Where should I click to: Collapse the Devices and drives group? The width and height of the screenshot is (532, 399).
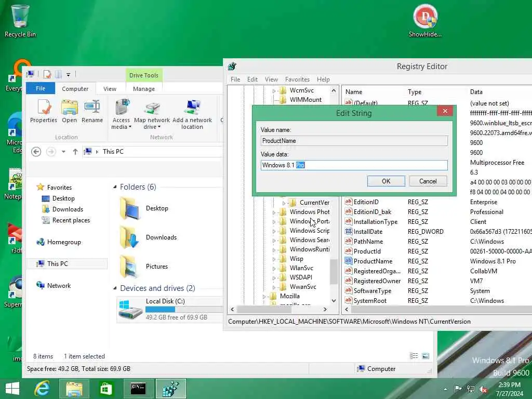(x=115, y=288)
